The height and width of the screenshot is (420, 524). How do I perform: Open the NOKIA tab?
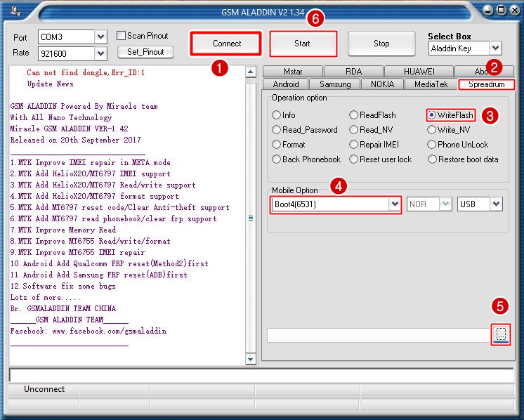coord(382,84)
